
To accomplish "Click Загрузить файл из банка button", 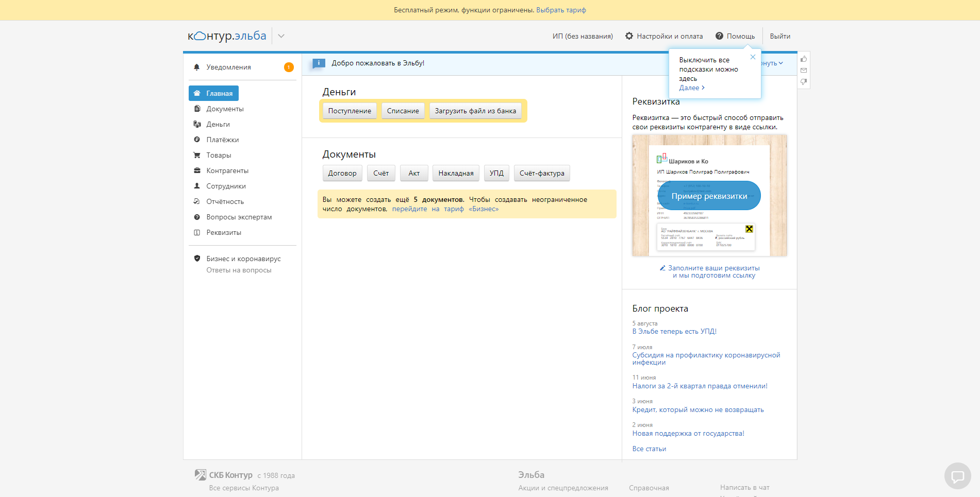I will click(475, 111).
